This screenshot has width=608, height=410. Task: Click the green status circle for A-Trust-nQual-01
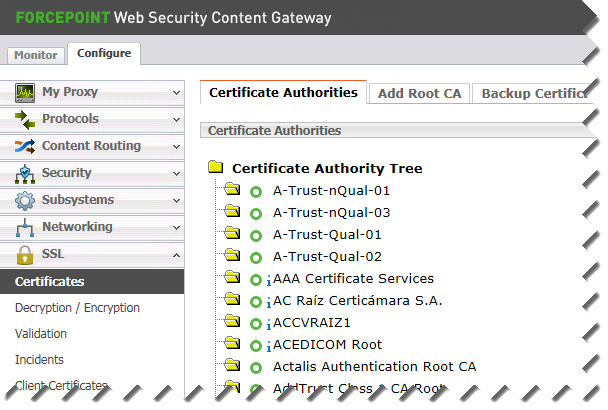256,192
